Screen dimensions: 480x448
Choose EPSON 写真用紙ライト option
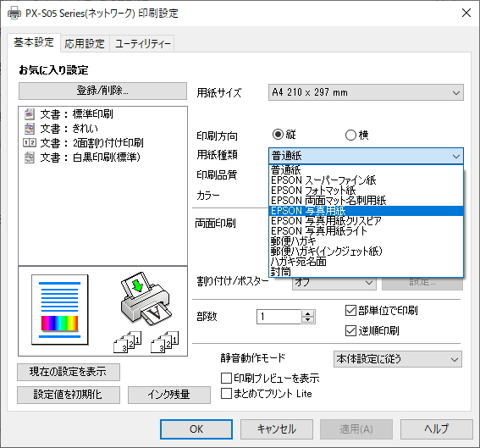(366, 231)
